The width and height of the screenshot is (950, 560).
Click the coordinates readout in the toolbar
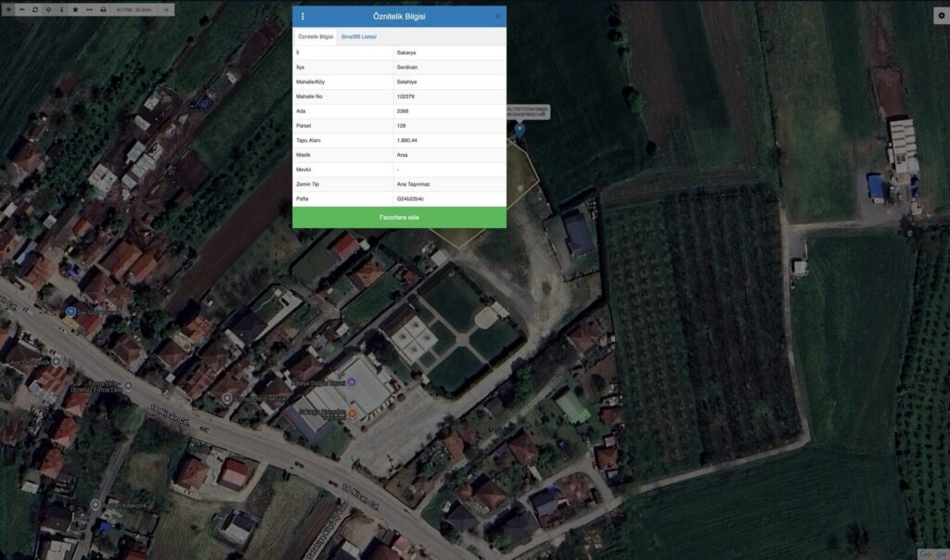point(134,9)
